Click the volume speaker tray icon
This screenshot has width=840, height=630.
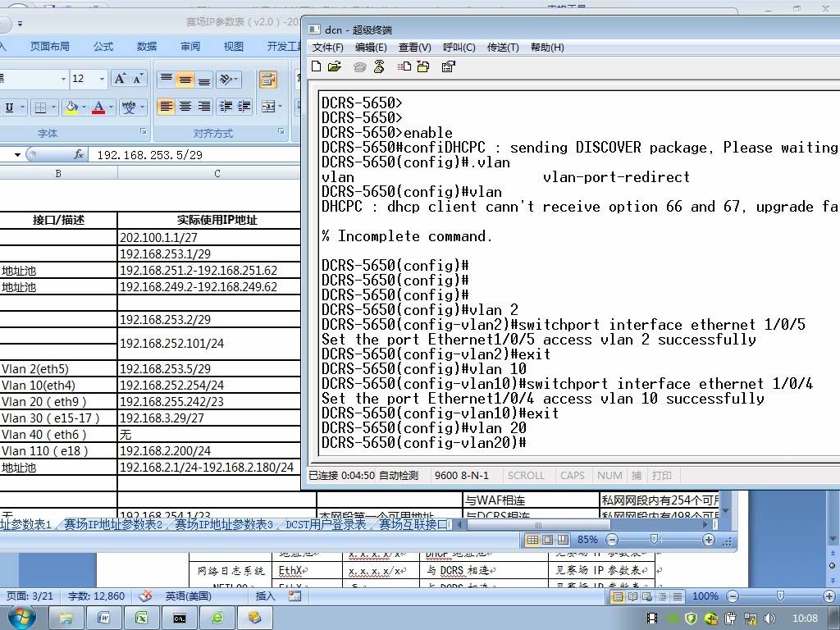769,619
